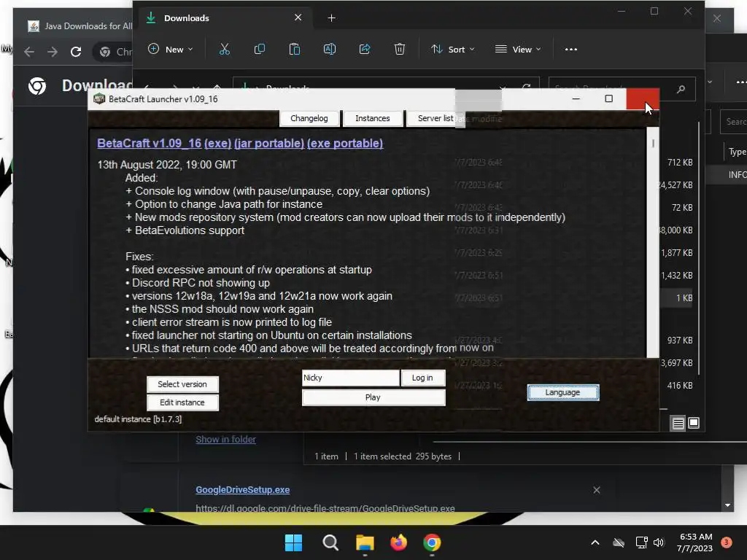Click the Language button
The image size is (747, 560).
(x=563, y=392)
